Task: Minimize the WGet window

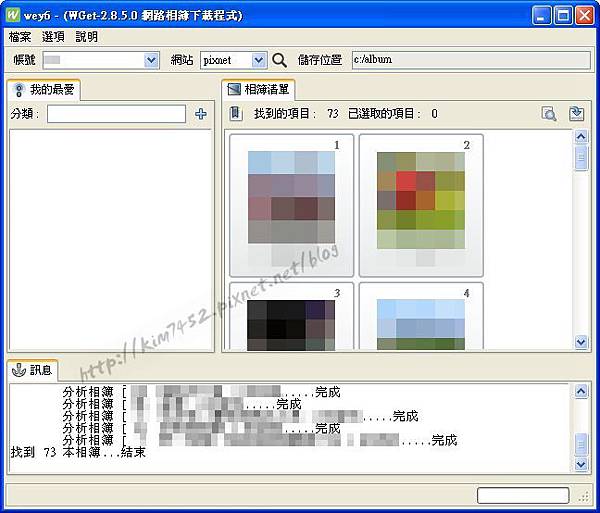Action: (x=541, y=15)
